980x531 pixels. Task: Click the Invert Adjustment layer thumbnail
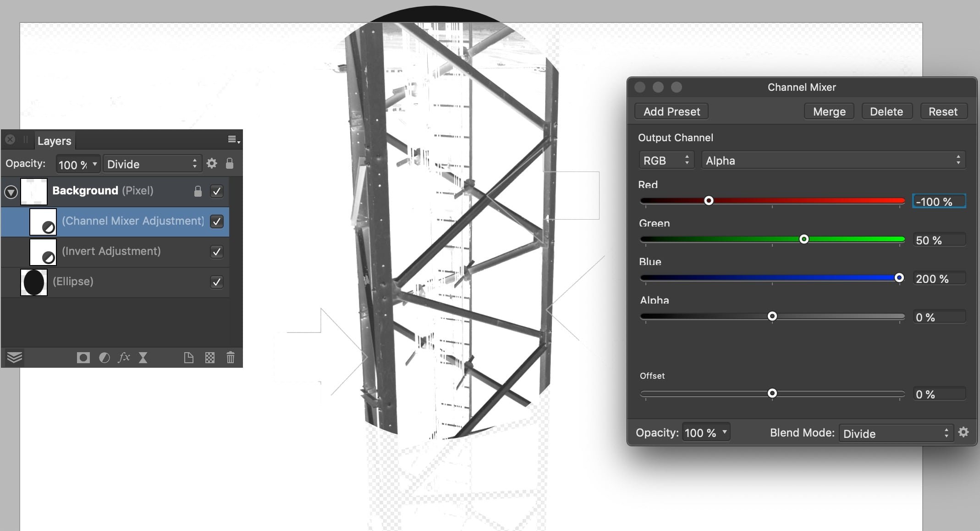pyautogui.click(x=43, y=252)
